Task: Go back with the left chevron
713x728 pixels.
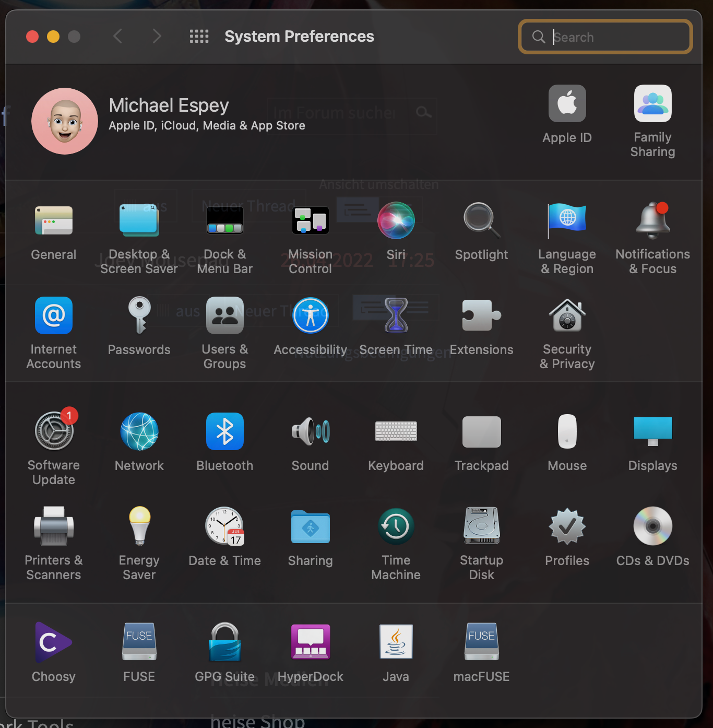Action: 118,37
